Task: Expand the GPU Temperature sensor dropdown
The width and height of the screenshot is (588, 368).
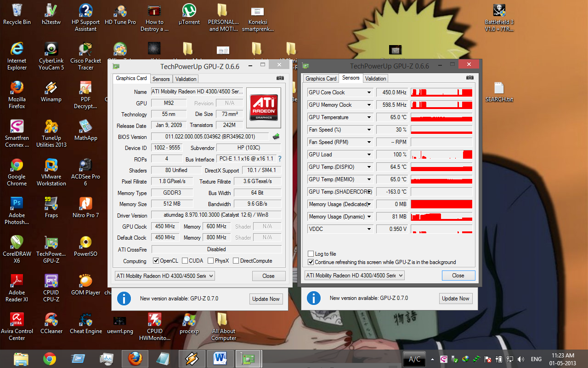Action: pyautogui.click(x=368, y=117)
